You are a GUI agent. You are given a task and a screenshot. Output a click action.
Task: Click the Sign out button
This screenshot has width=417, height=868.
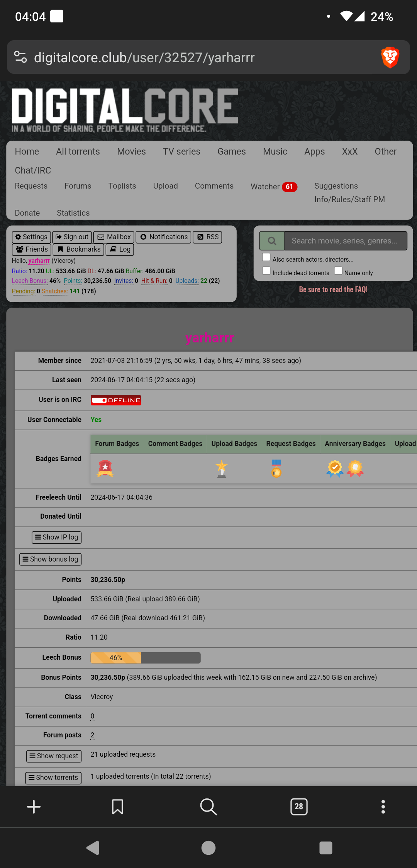coord(72,237)
